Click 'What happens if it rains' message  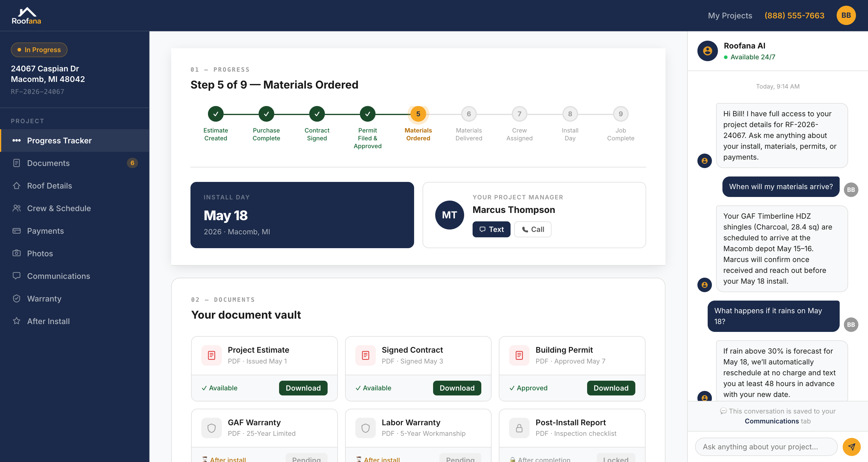pyautogui.click(x=773, y=316)
